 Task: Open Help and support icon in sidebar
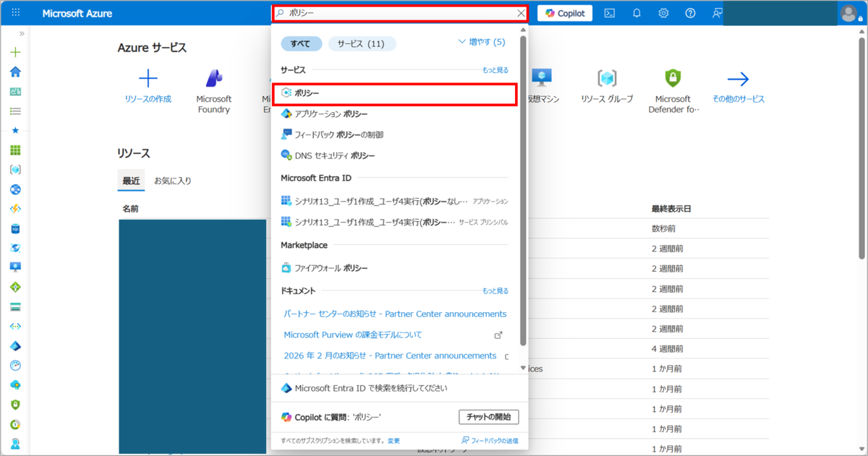click(15, 444)
